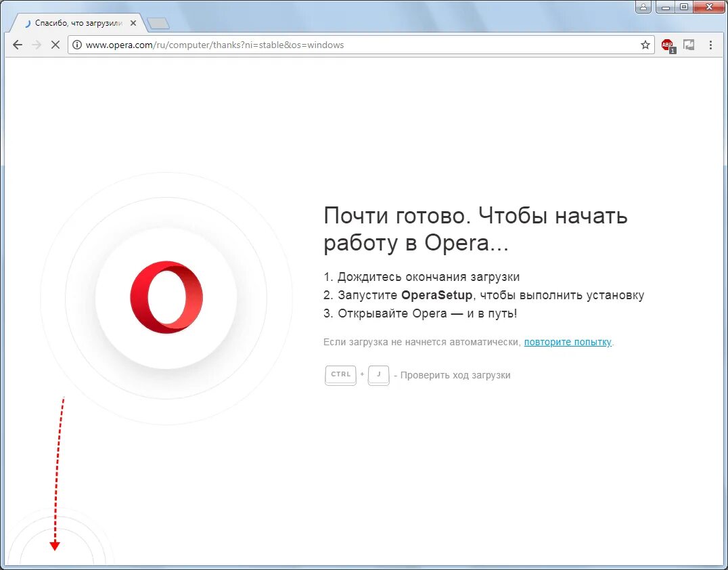Viewport: 728px width, 570px height.
Task: Click 'Если загрузка не начнется автоматически' text
Action: pyautogui.click(x=422, y=343)
